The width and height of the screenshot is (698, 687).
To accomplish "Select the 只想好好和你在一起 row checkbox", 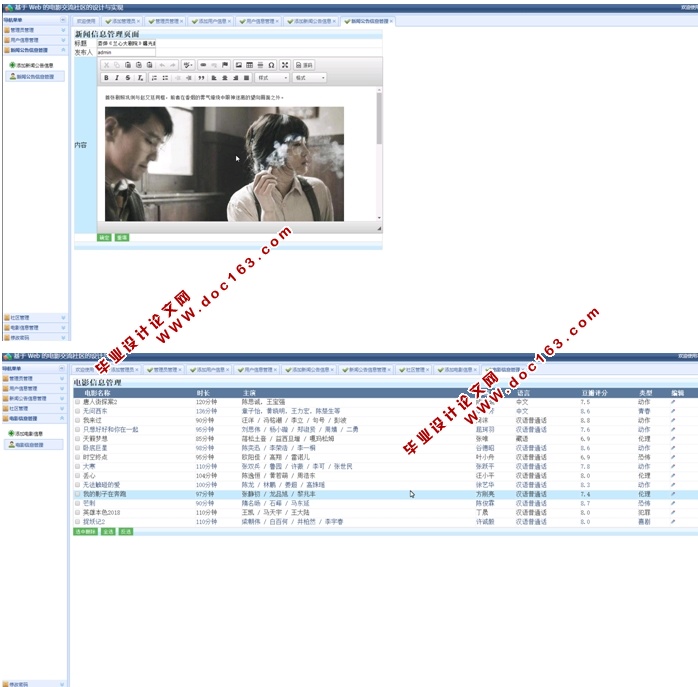I will 77,430.
